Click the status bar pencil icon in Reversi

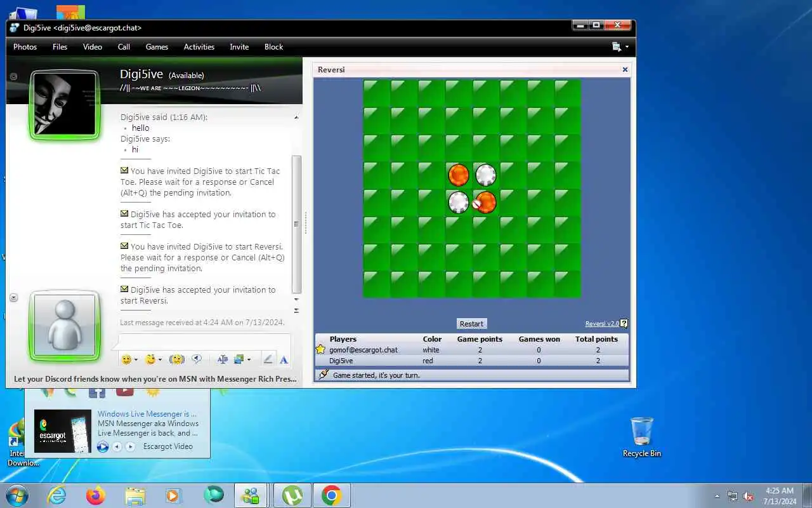coord(323,375)
